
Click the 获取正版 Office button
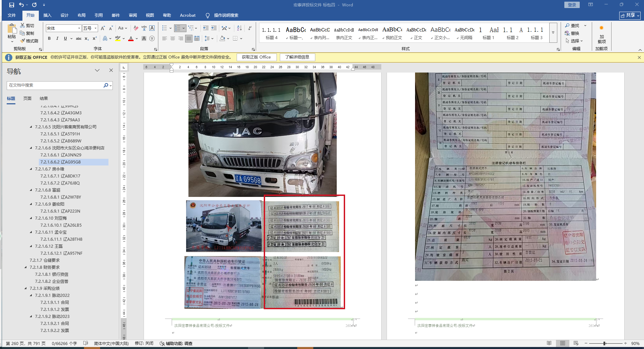click(x=256, y=57)
